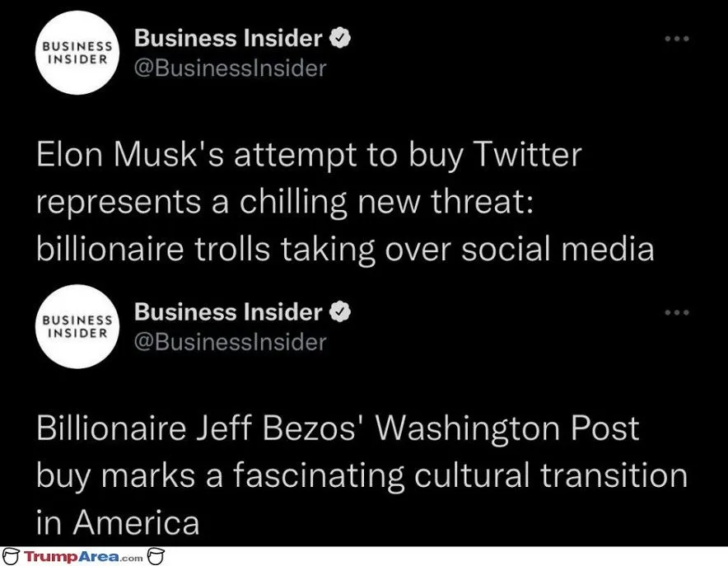Open the three-dot menu on the top tweet
Viewport: 728px width, 566px height.
(676, 38)
